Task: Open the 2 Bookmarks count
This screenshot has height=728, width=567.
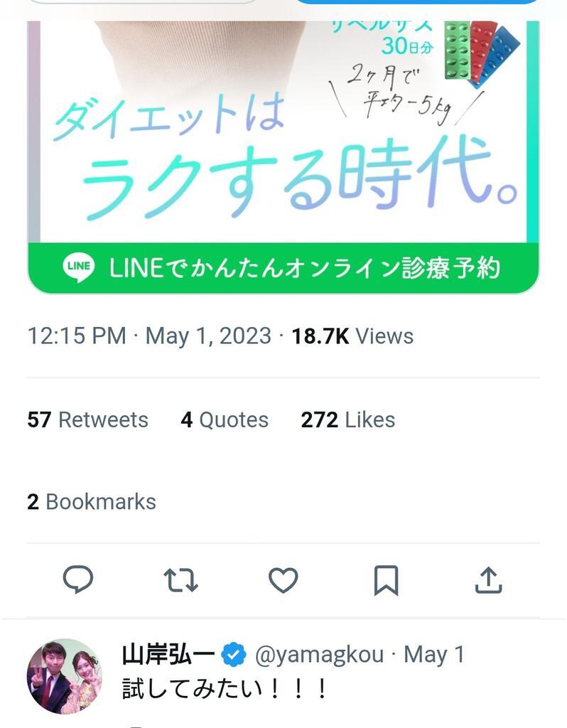Action: point(92,502)
